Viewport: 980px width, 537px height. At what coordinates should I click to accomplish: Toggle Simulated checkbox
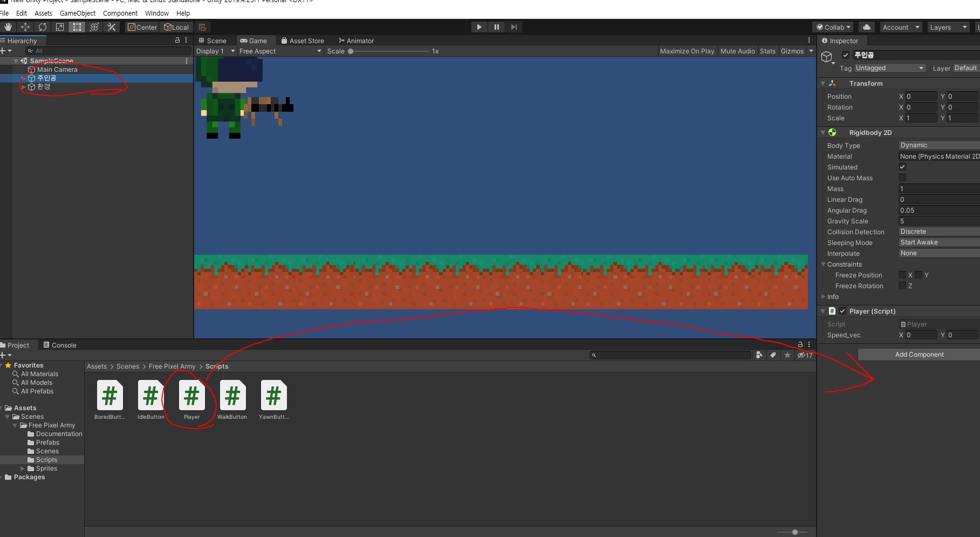[902, 167]
